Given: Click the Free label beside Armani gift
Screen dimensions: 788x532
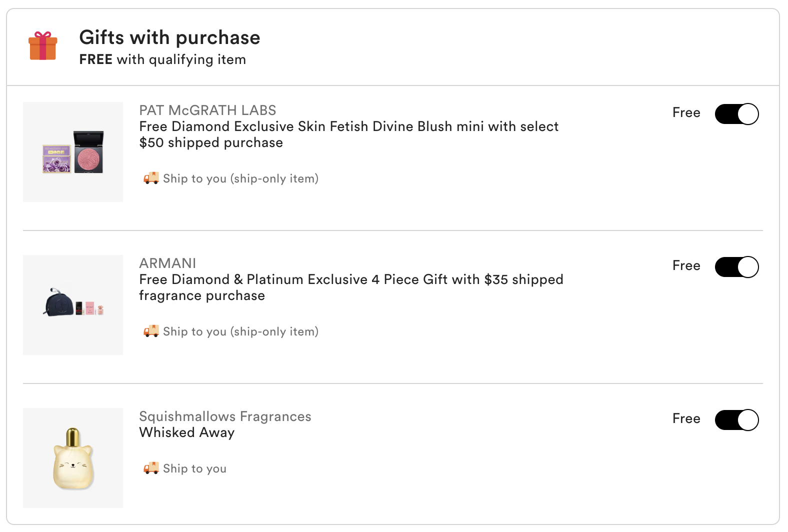Looking at the screenshot, I should point(686,265).
